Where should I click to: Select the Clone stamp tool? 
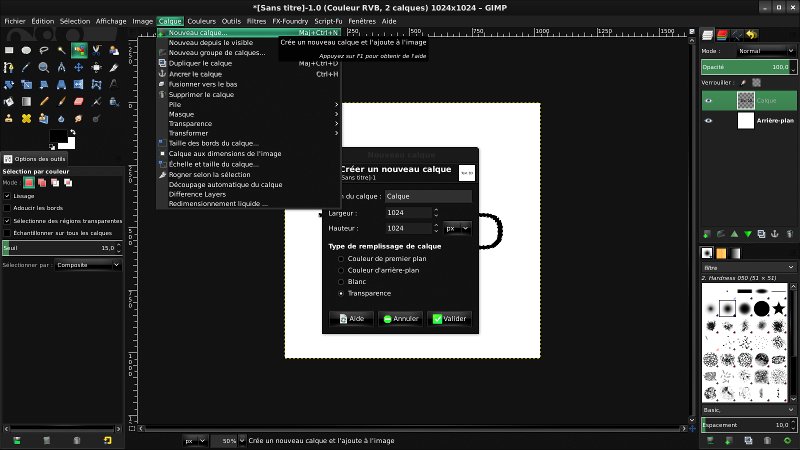(x=9, y=118)
